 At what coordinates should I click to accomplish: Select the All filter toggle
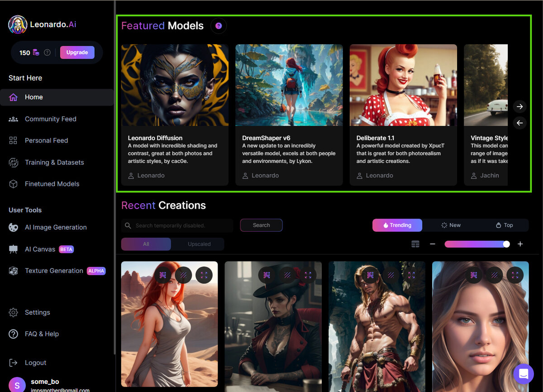click(x=146, y=244)
